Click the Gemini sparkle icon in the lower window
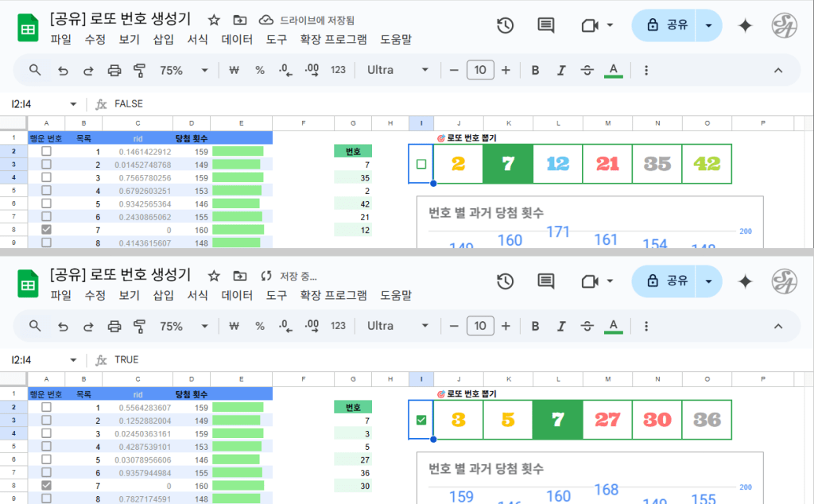The height and width of the screenshot is (504, 814). coord(745,281)
